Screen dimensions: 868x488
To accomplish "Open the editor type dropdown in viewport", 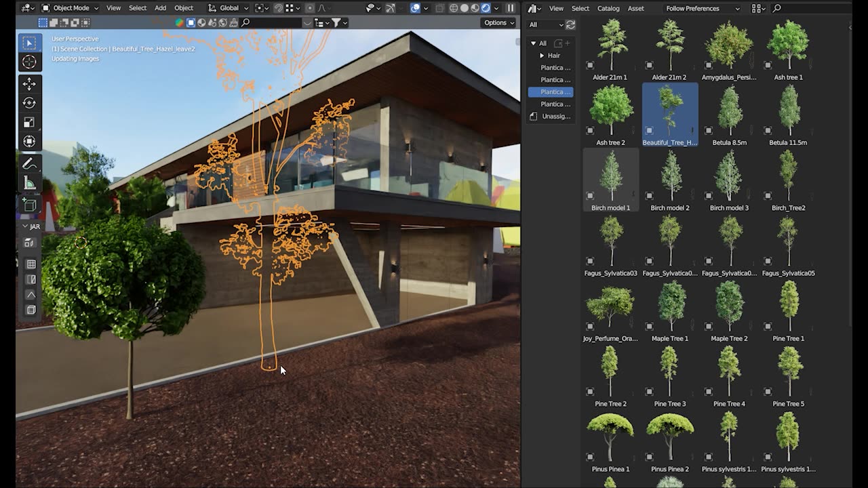I will pyautogui.click(x=28, y=8).
